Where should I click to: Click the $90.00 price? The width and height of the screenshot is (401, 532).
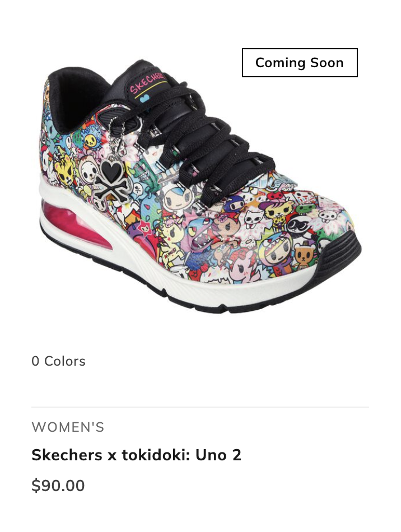tap(58, 485)
